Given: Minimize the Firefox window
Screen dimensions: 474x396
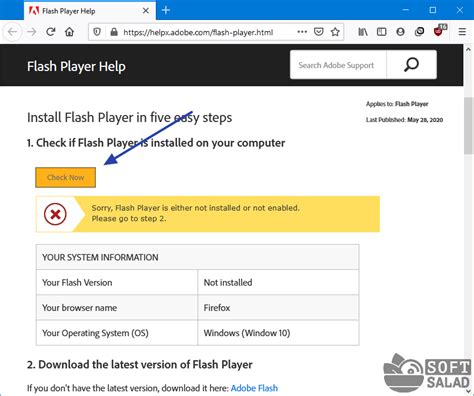Looking at the screenshot, I should pos(406,10).
